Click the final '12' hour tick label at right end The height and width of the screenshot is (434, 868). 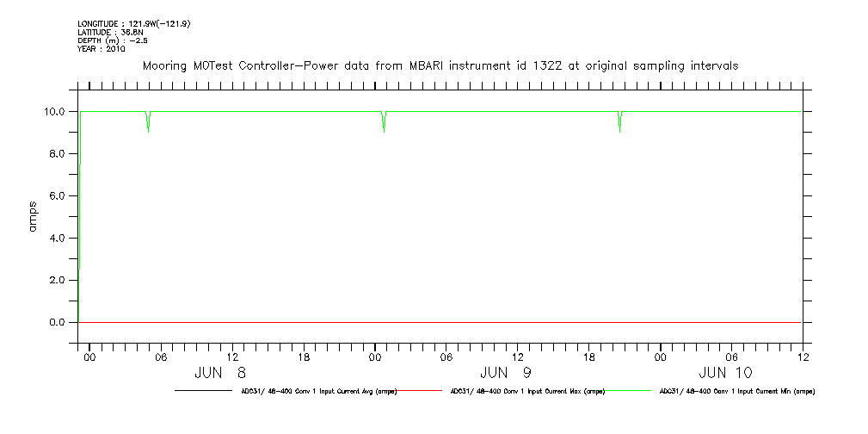(x=802, y=356)
